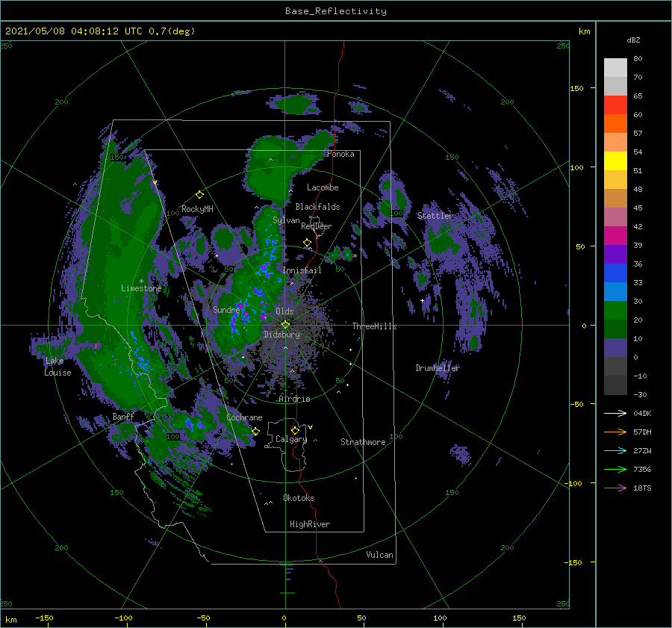Click the yellow diamond marker near Cochrane

click(255, 431)
